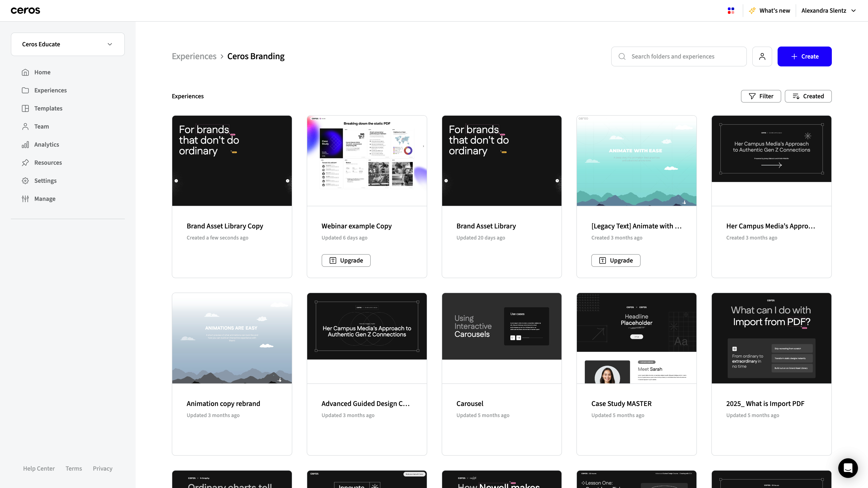Click the Home house icon
The height and width of the screenshot is (488, 868).
point(25,72)
